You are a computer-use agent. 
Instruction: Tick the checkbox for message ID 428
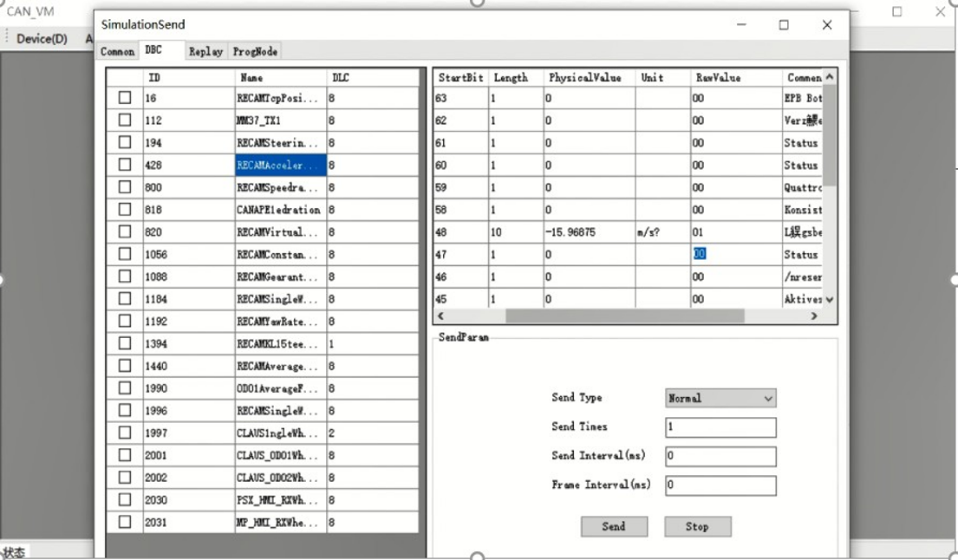(125, 165)
